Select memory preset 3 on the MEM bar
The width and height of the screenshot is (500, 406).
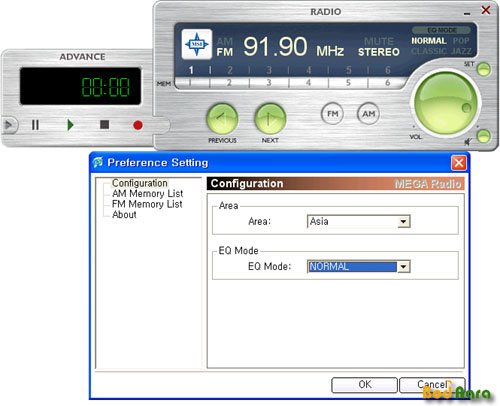point(269,83)
